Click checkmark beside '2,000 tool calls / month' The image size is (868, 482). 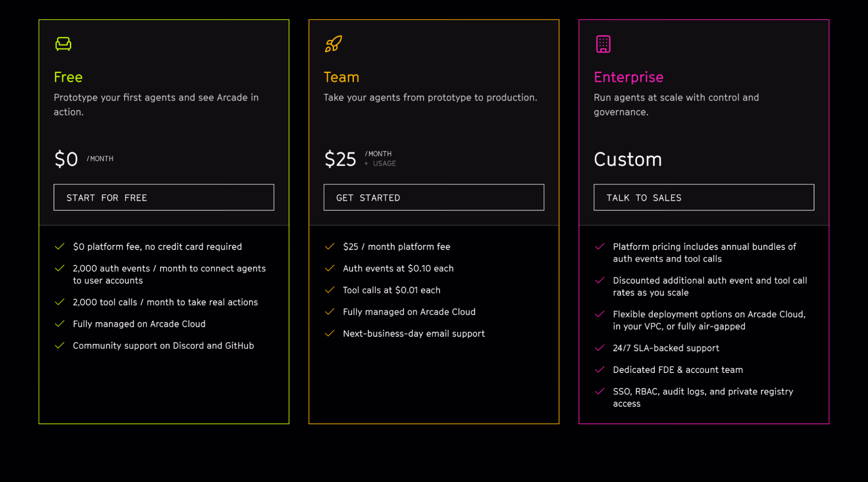60,302
